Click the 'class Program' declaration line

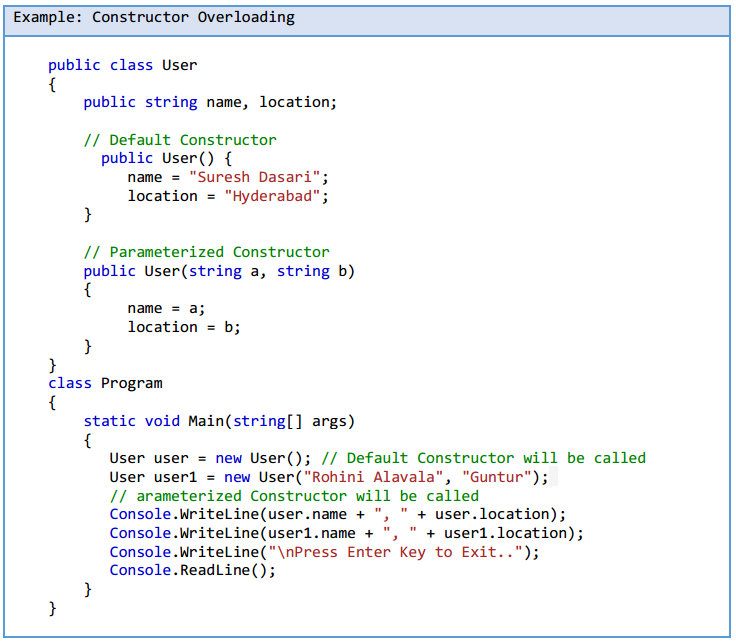click(x=105, y=383)
